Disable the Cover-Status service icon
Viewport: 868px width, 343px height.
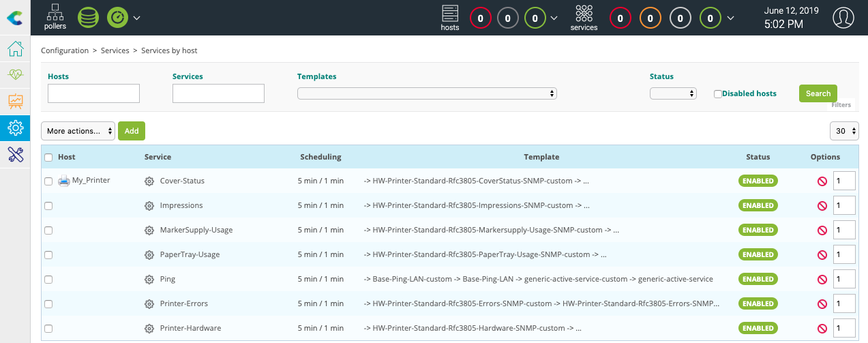pos(822,181)
